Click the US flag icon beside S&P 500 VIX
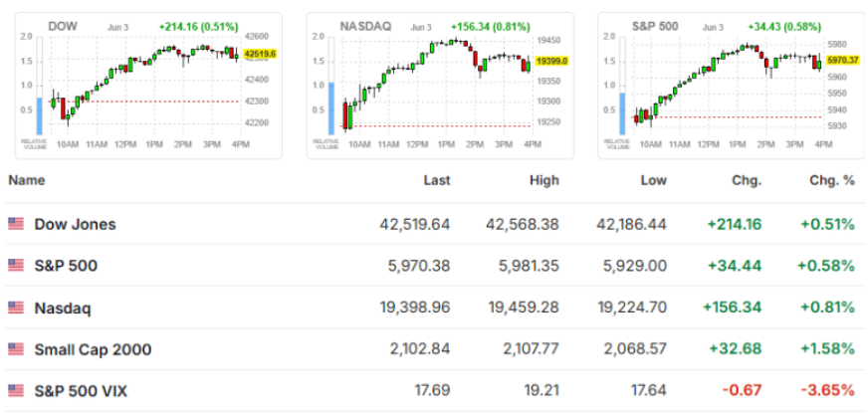The height and width of the screenshot is (416, 868). 16,391
